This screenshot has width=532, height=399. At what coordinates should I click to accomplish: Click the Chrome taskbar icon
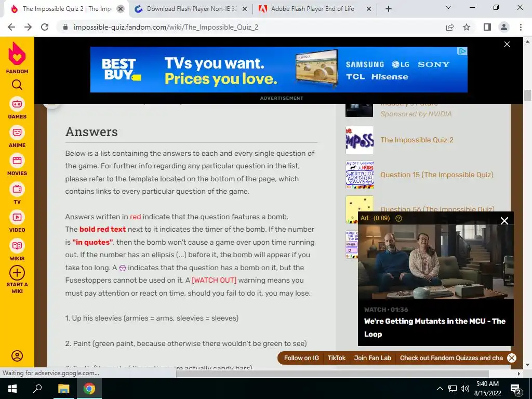click(x=89, y=389)
